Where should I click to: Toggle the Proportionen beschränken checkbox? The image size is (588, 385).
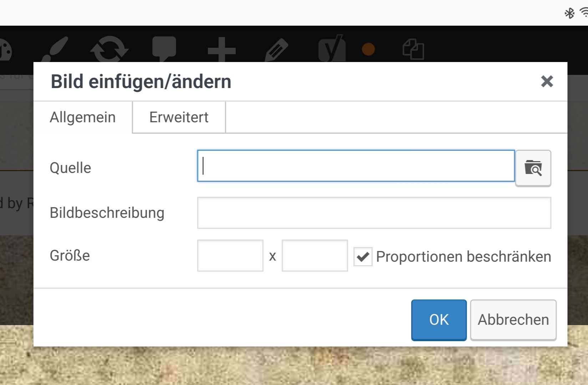pos(363,256)
